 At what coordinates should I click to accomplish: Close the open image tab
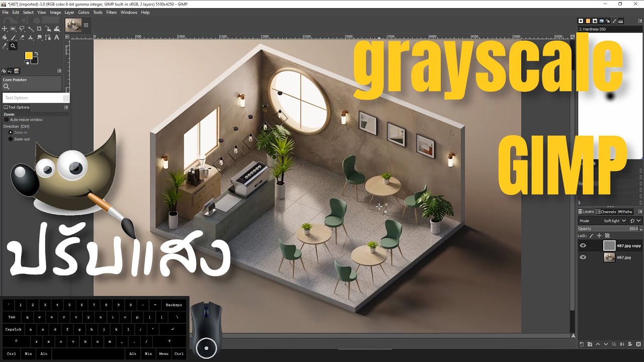coord(86,25)
